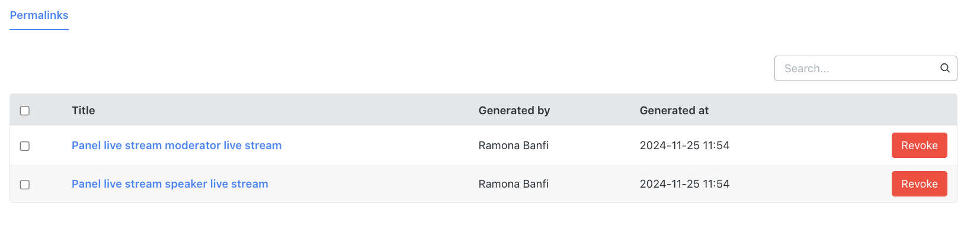Click the speaker row's 2024-11-25 11:54 timestamp
The image size is (980, 232).
click(x=684, y=184)
